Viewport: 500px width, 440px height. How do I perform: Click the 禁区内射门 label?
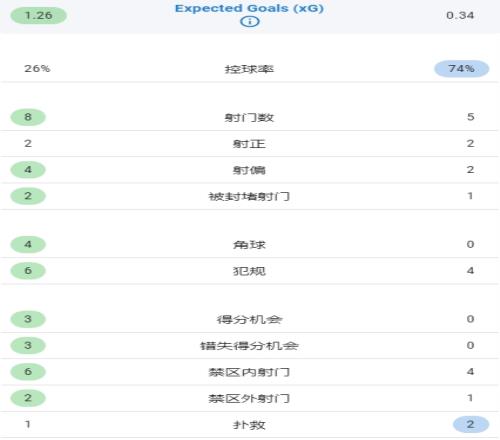[249, 372]
